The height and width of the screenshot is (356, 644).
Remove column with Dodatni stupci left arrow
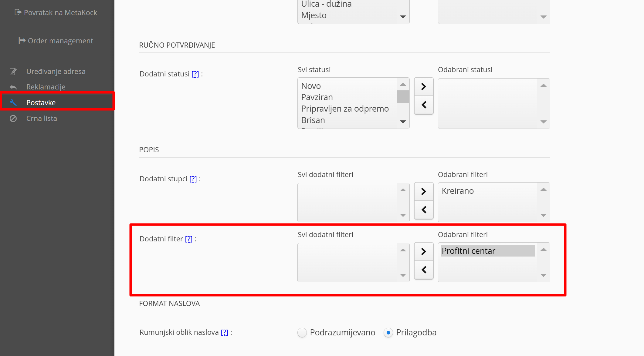click(424, 210)
